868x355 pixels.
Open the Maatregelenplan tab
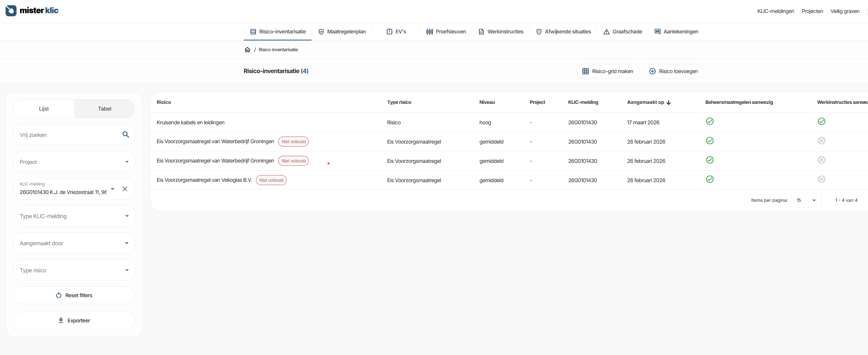tap(342, 32)
